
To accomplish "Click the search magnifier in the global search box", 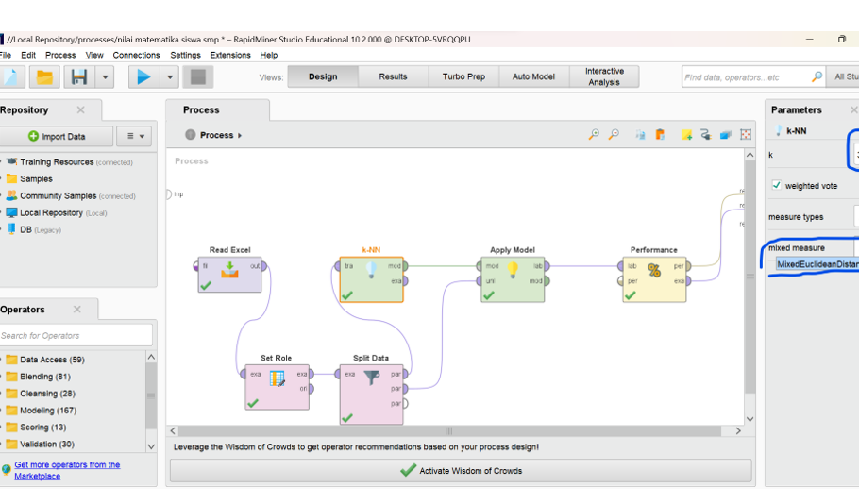I will pos(817,77).
